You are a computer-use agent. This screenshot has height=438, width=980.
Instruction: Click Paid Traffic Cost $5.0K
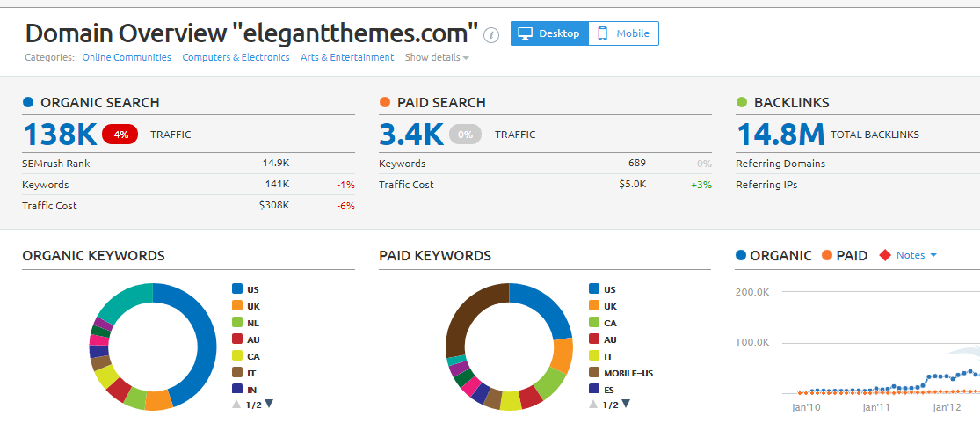[x=633, y=185]
